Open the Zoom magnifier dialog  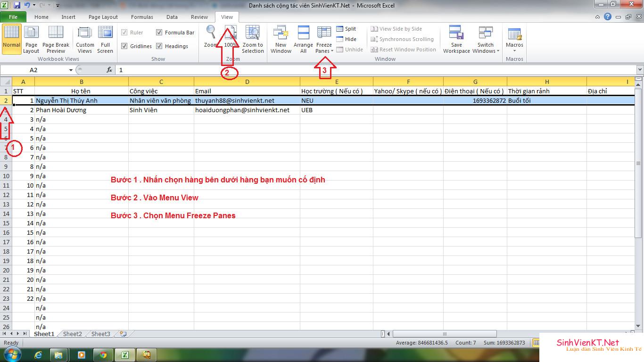[x=211, y=37]
